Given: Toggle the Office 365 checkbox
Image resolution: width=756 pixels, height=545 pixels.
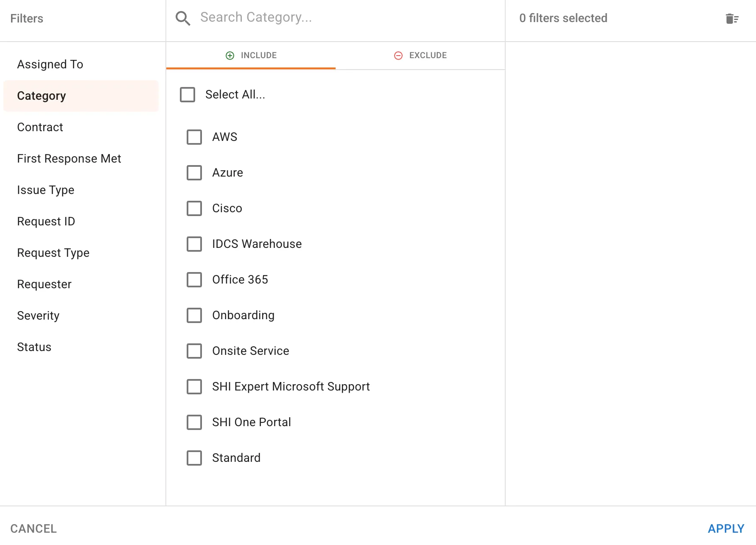Looking at the screenshot, I should point(194,280).
